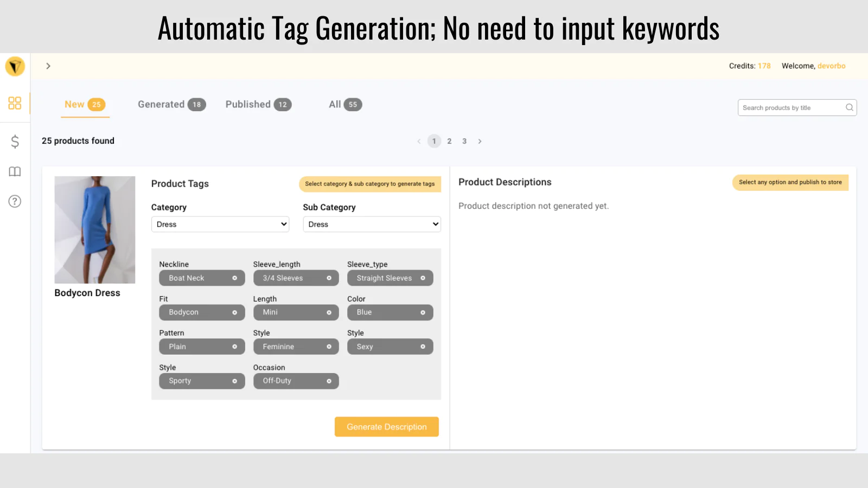Open the billing dollar sign icon
Image resolution: width=868 pixels, height=488 pixels.
[x=15, y=142]
